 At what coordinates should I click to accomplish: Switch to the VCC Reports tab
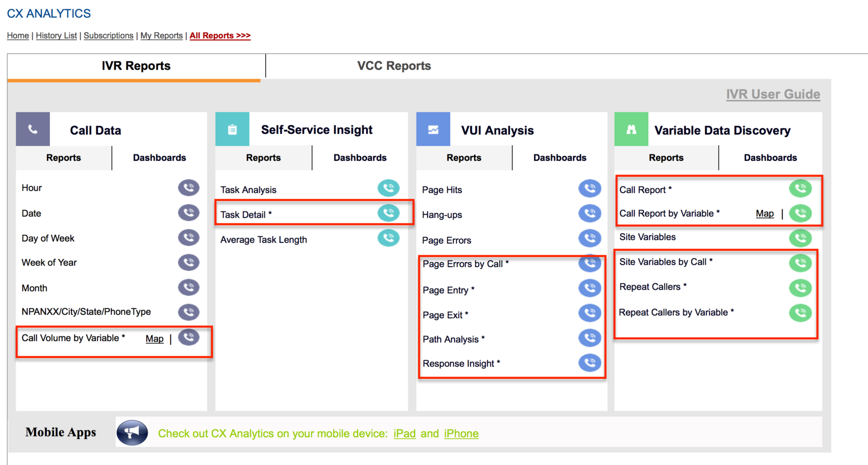tap(394, 66)
